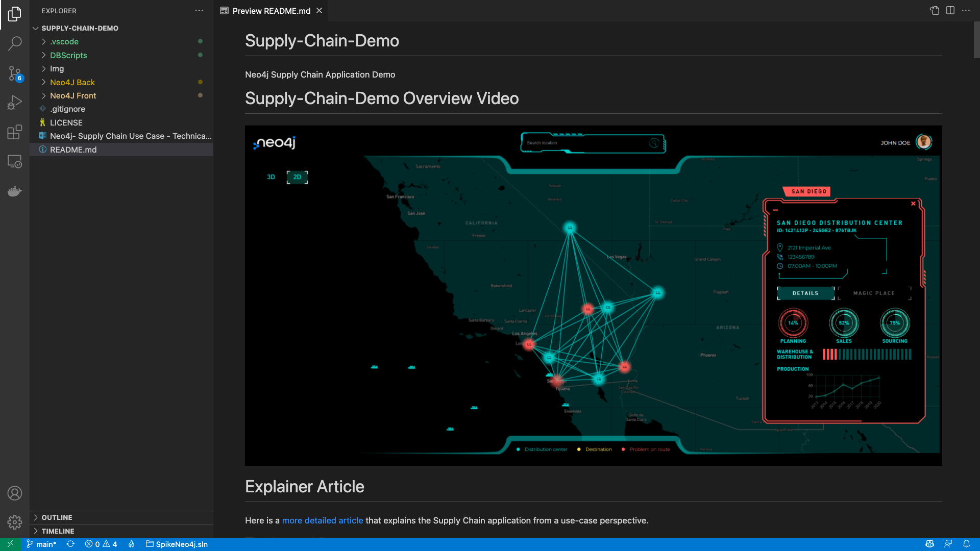Expand the DBScripts folder
980x551 pixels.
(x=121, y=55)
